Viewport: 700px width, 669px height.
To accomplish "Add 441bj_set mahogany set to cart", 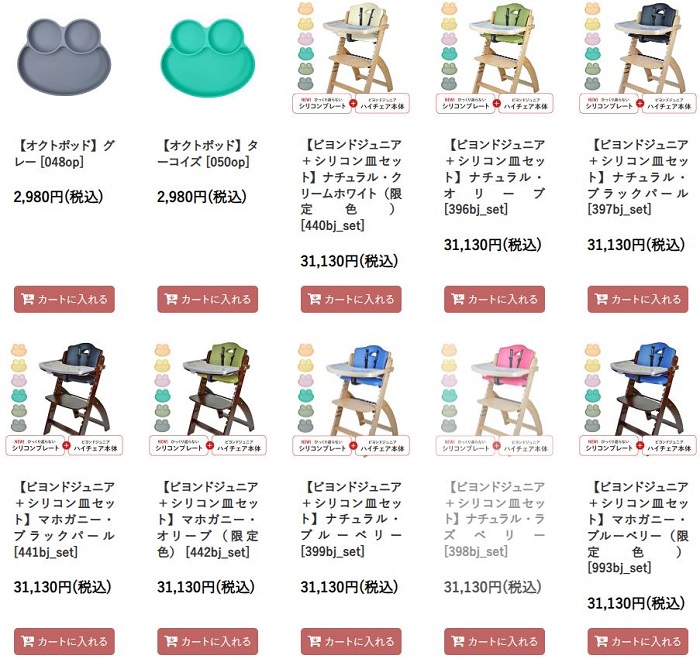I will (64, 641).
